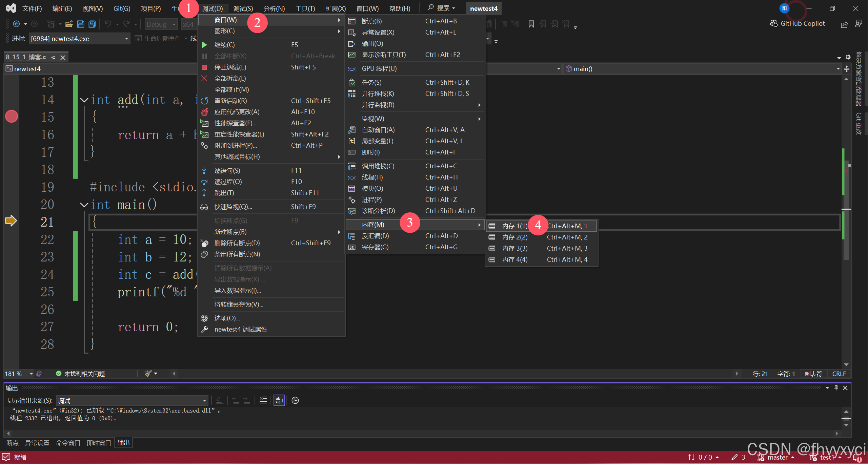Click editor vertical scrollbar thumb
The width and height of the screenshot is (868, 464).
tap(846, 210)
